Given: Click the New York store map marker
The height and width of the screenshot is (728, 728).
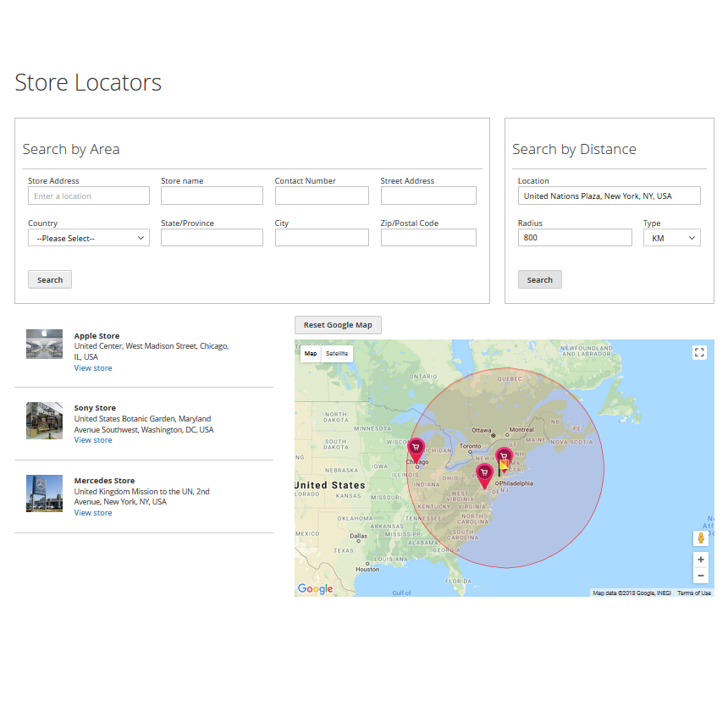Looking at the screenshot, I should [x=504, y=456].
